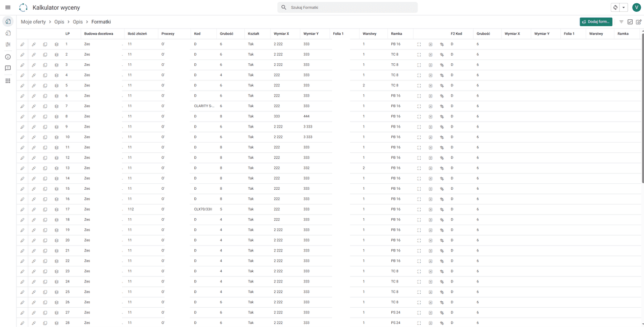Open the hamburger navigation menu
This screenshot has height=327, width=644.
click(x=8, y=8)
